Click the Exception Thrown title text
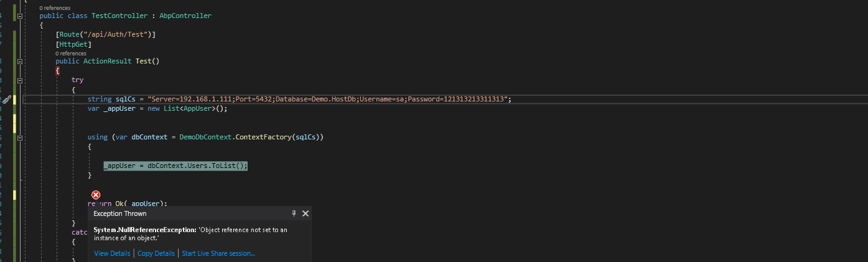 pos(120,213)
